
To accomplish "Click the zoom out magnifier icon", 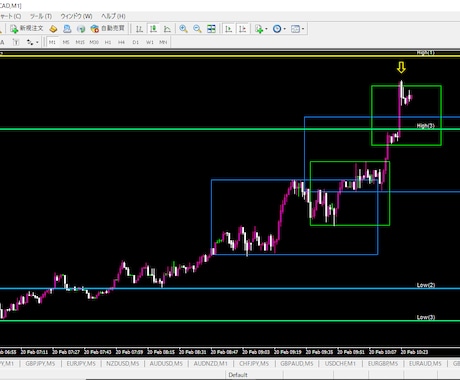I will point(197,29).
